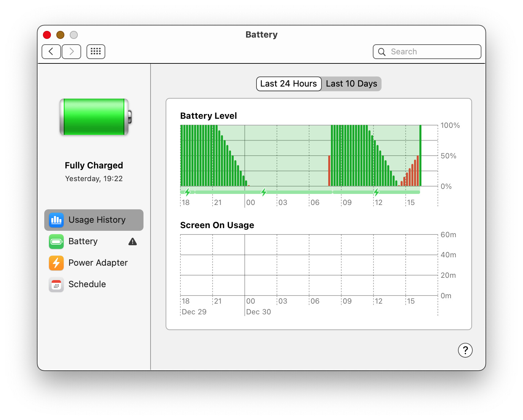Click the blue Usage History bar-chart icon
The height and width of the screenshot is (420, 523).
(56, 220)
